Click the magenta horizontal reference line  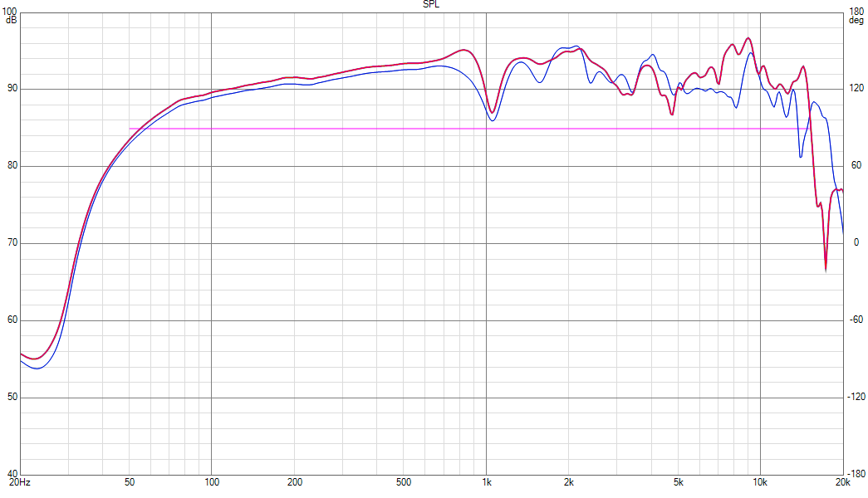(468, 129)
